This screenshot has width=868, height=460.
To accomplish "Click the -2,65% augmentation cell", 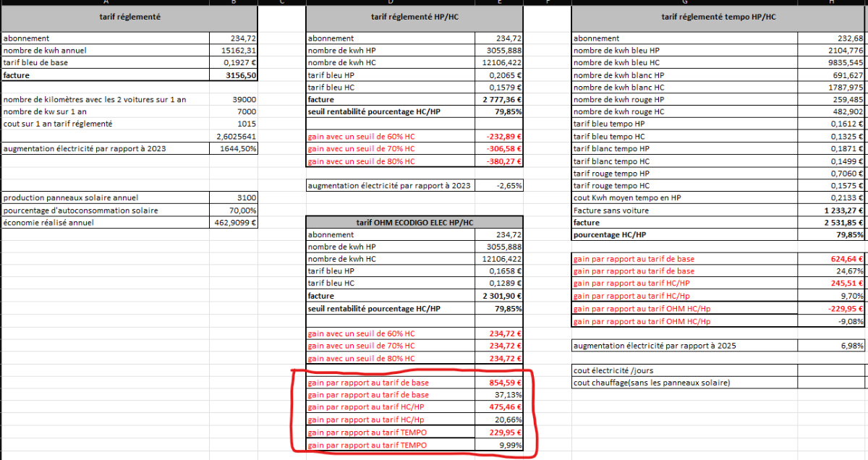I will (x=499, y=186).
